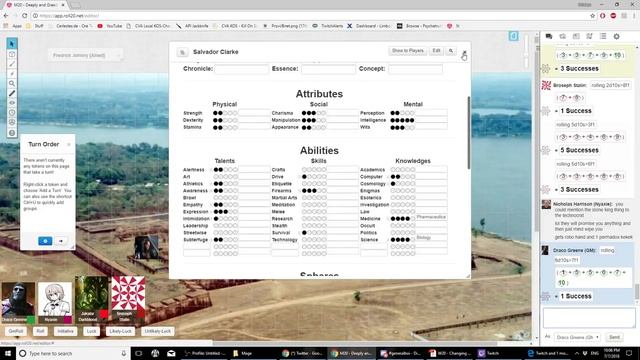The width and height of the screenshot is (640, 360).
Task: Open the help tool at toolbox bottom
Action: click(x=12, y=133)
